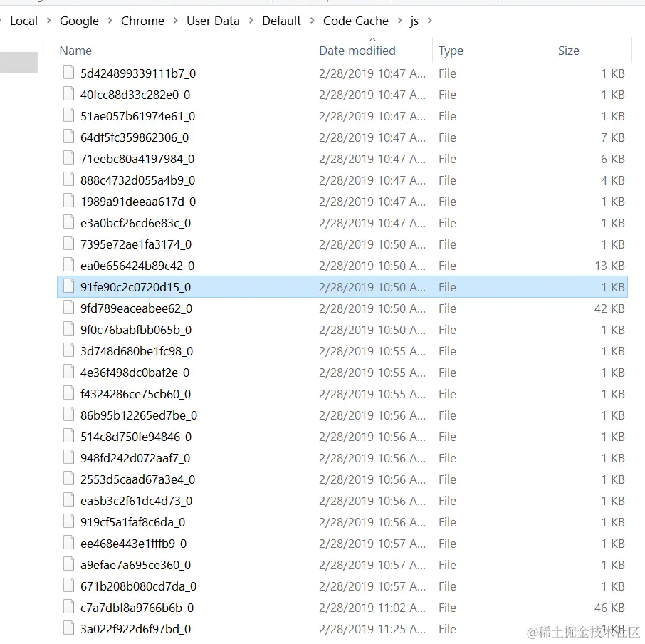This screenshot has height=644, width=645.
Task: Click 13 KB size of ea0e656424b89c42_0
Action: pos(609,266)
